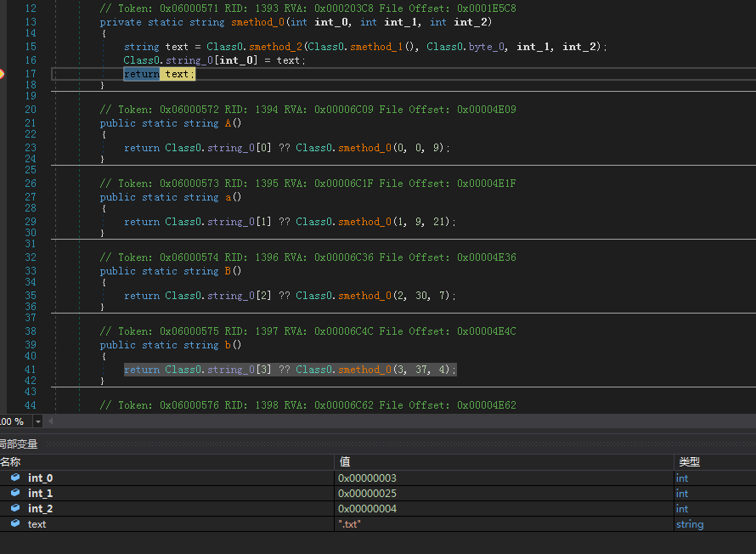Screen dimensions: 756x554
Task: Click method name B on line 33
Action: tap(228, 271)
